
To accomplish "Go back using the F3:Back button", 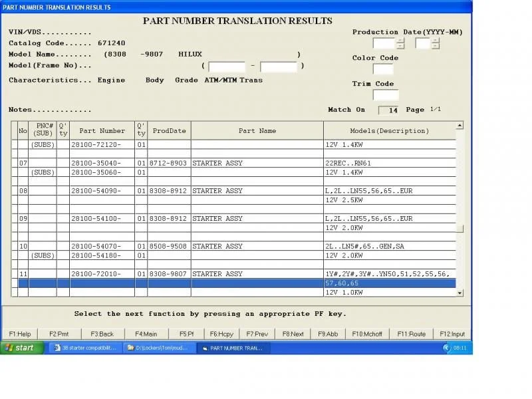I will click(102, 334).
